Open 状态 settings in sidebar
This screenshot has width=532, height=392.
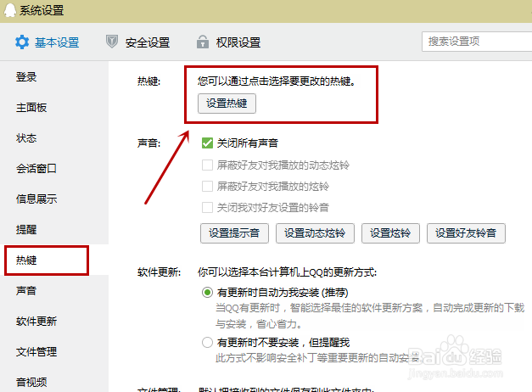click(x=26, y=138)
